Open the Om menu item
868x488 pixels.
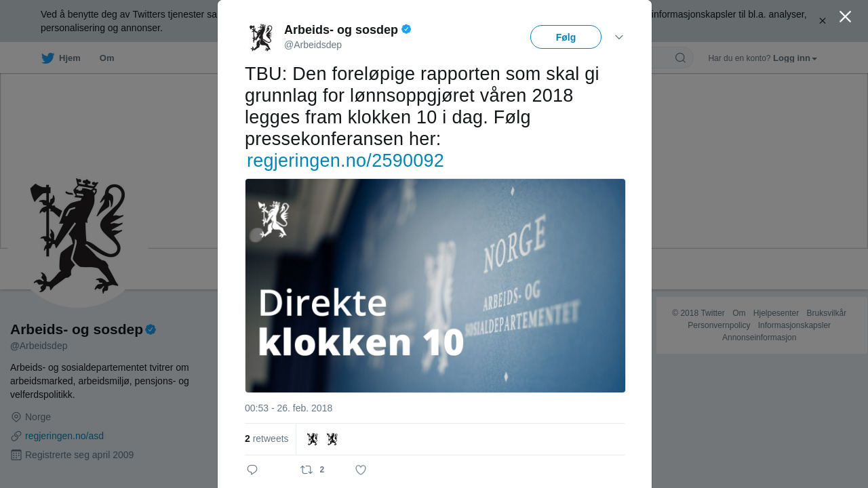[x=106, y=58]
